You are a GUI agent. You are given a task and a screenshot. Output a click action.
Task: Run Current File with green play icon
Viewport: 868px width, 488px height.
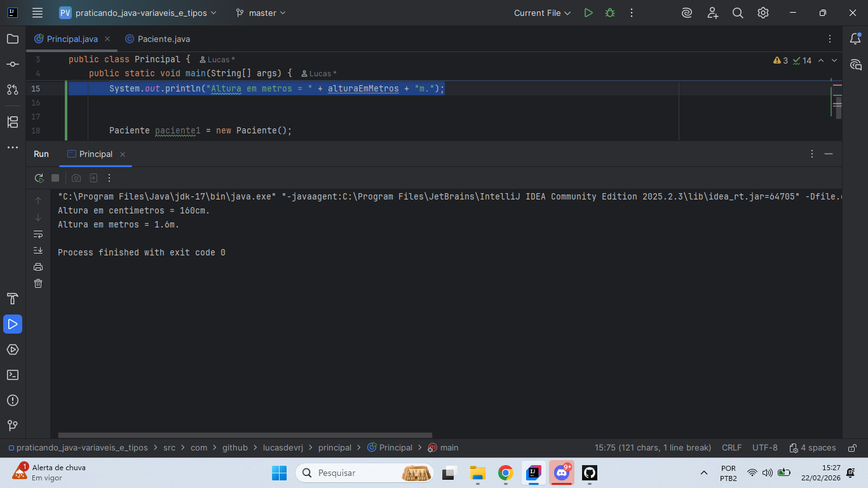(588, 13)
